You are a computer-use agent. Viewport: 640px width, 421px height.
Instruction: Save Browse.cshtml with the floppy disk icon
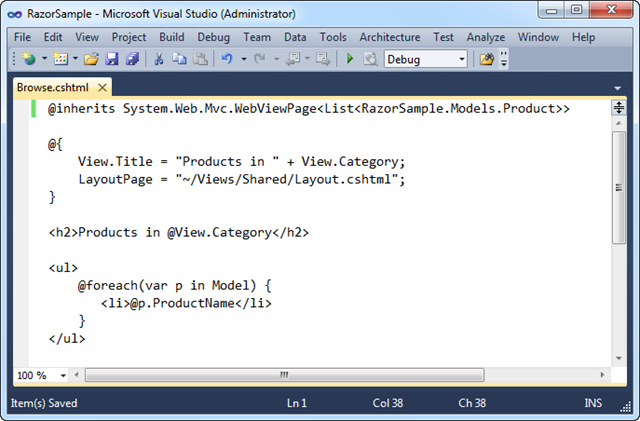tap(112, 59)
